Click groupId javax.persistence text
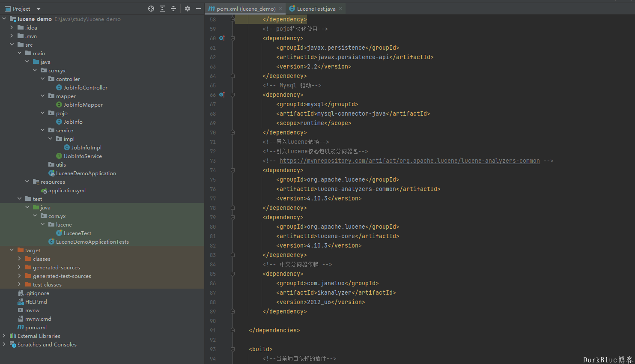Screen dimensions: 635x364 pyautogui.click(x=336, y=48)
